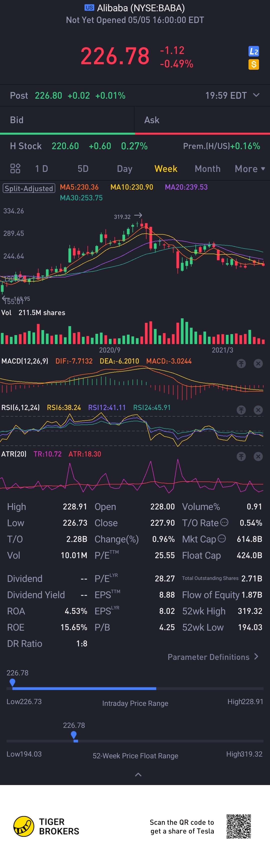Tap the orange dollar sign icon
Screen dimensions: 270x868
(253, 64)
